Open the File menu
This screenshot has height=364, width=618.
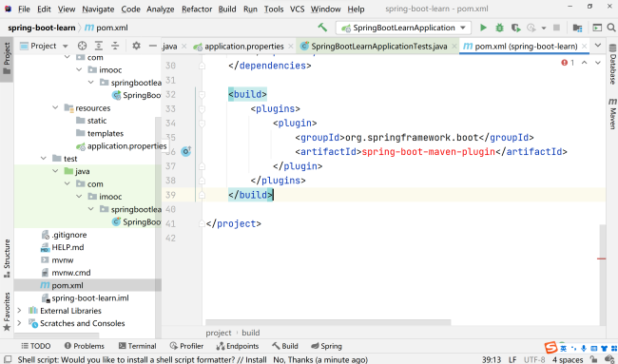(24, 9)
